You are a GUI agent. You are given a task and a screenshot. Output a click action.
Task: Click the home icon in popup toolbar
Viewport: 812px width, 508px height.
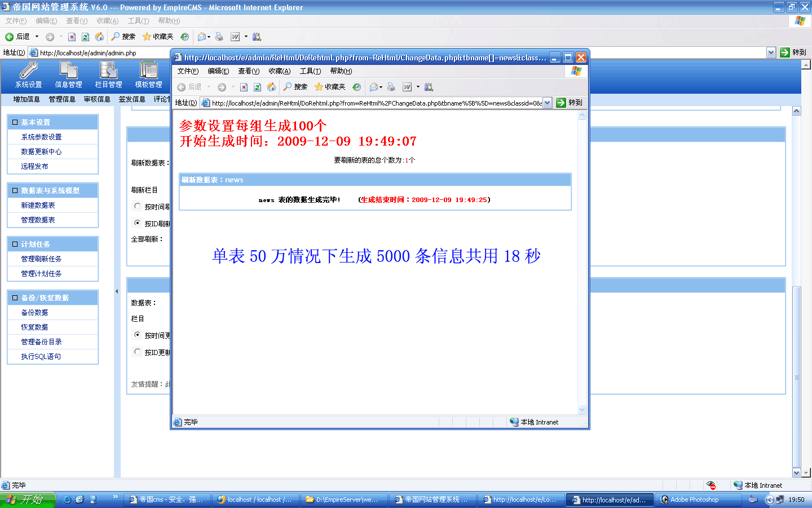tap(271, 87)
